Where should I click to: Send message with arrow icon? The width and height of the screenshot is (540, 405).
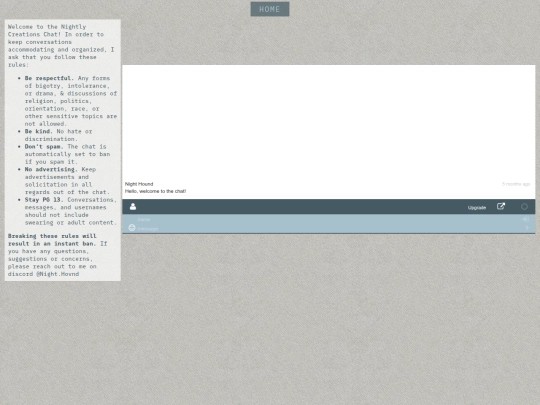[527, 228]
